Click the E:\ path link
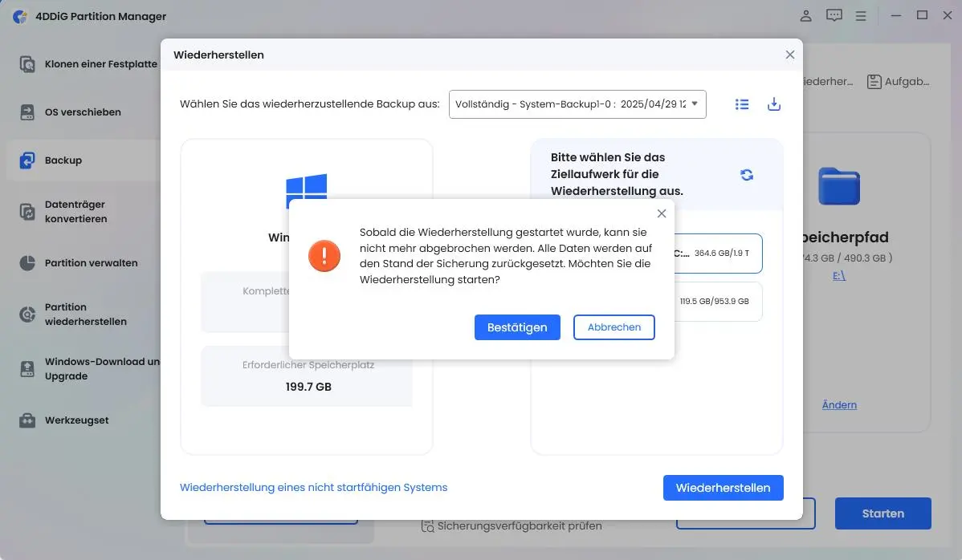 click(838, 276)
